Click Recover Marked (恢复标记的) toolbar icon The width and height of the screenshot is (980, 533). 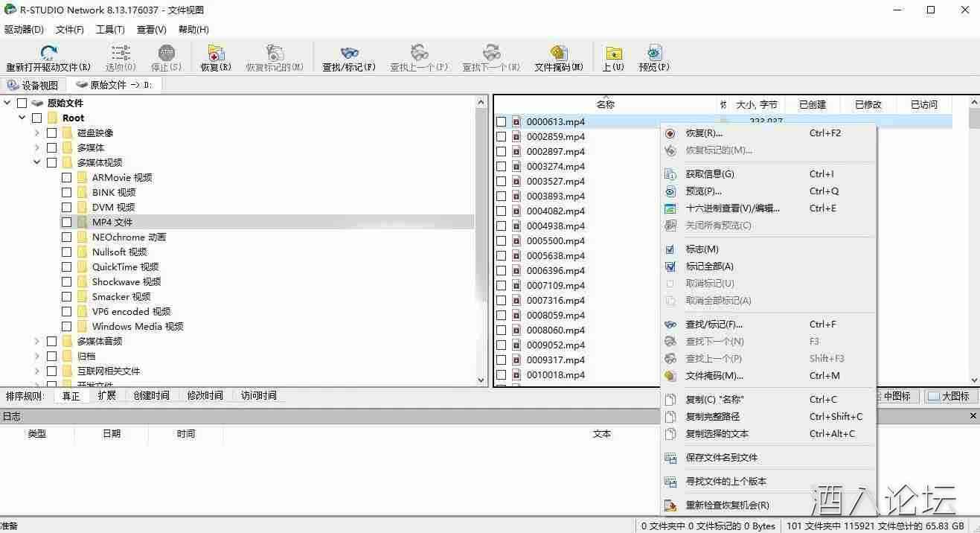click(x=275, y=53)
